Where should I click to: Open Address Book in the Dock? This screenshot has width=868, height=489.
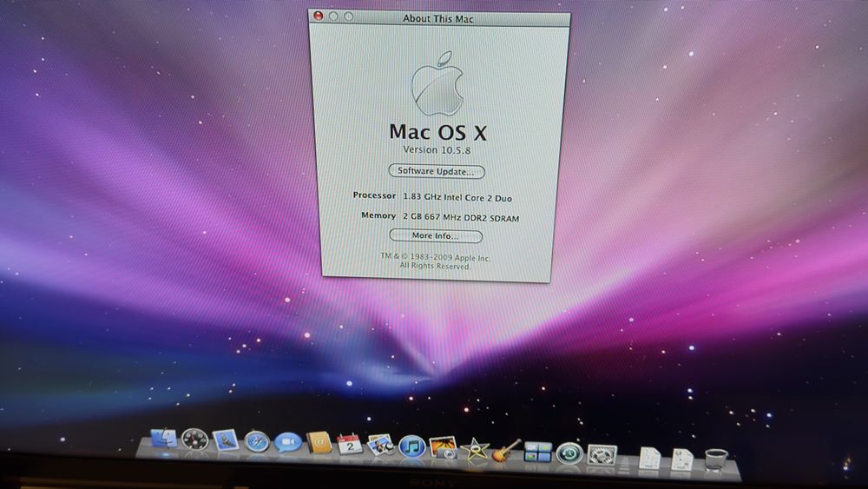coord(319,443)
